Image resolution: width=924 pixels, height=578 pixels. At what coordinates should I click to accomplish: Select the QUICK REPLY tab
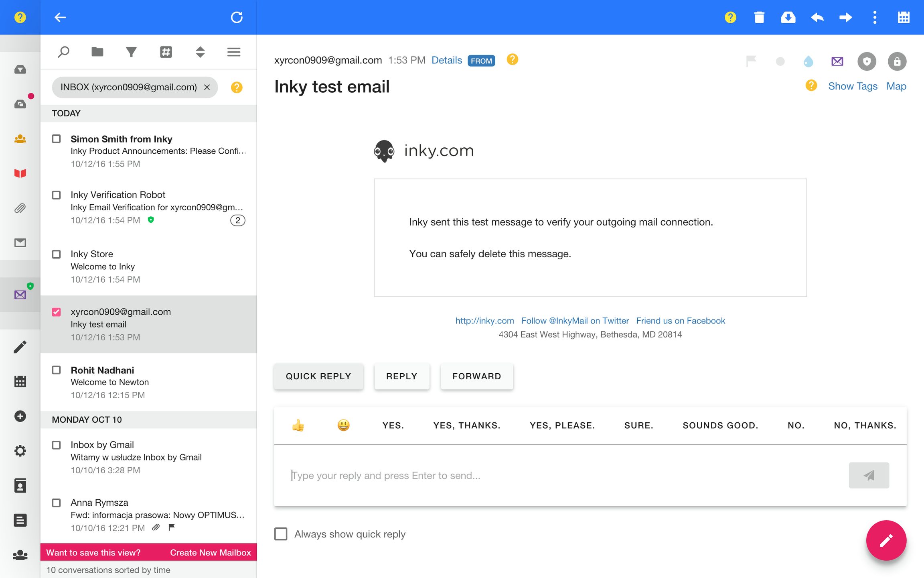pyautogui.click(x=318, y=376)
